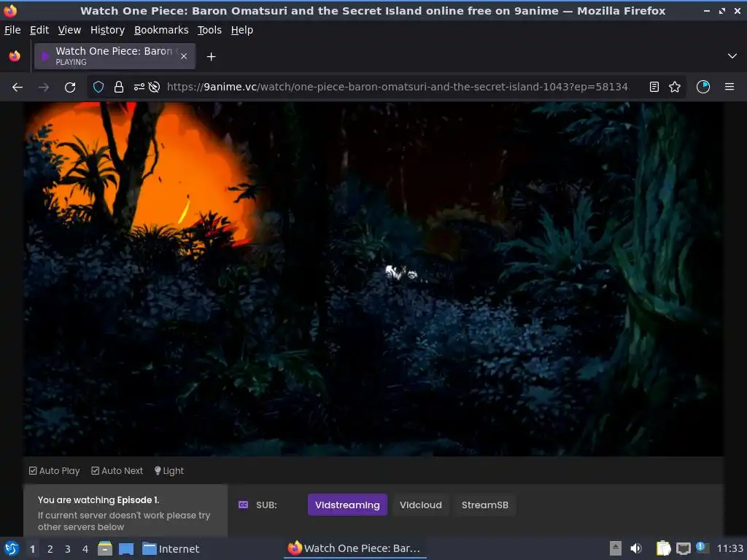Toggle the Light bulb option

pos(169,471)
